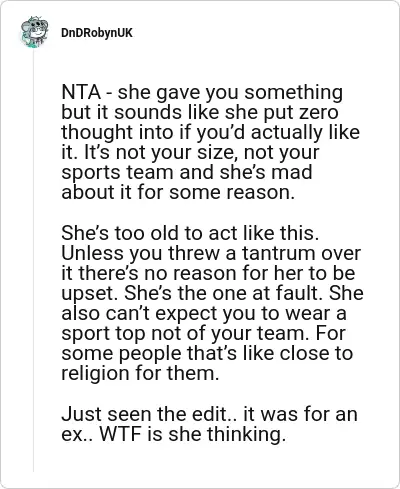The height and width of the screenshot is (489, 400).
Task: Click the line 'about it for some reason.'
Action: point(178,192)
